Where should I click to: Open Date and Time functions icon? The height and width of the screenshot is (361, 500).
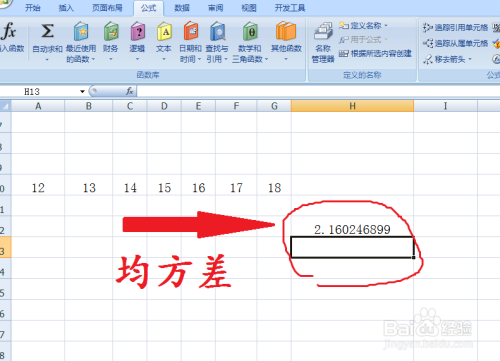(x=191, y=31)
